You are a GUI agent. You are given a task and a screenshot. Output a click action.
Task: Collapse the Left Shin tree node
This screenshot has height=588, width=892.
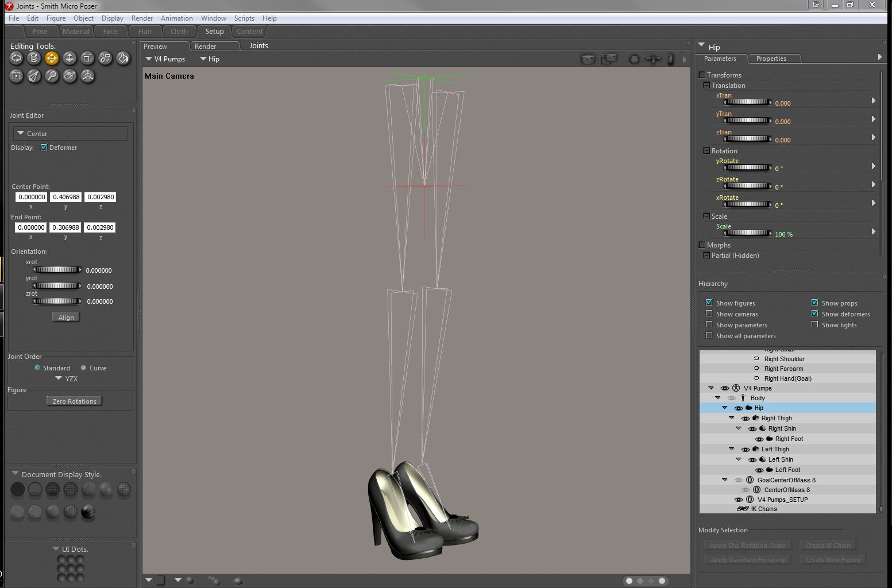[739, 459]
